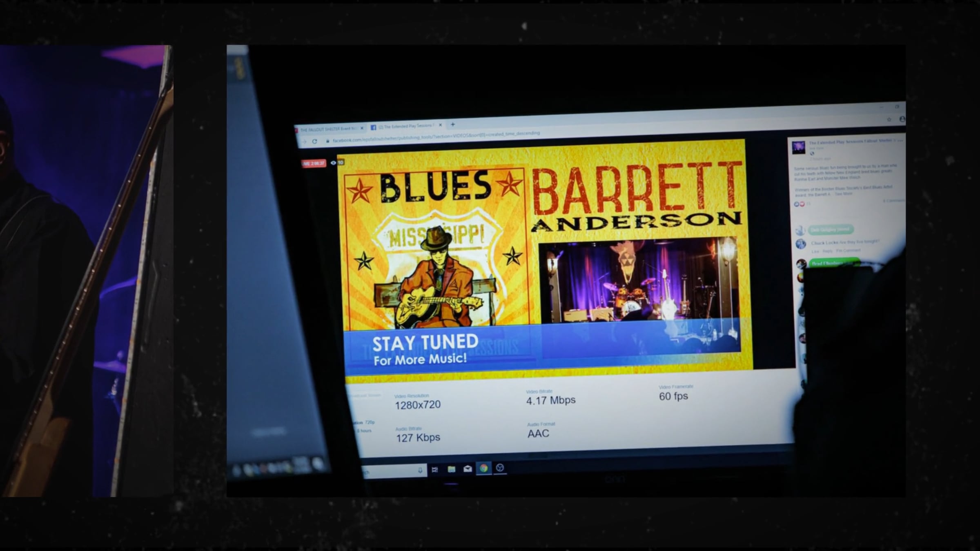Viewport: 980px width, 551px height.
Task: Click the red LIVE timer badge
Action: [x=314, y=163]
